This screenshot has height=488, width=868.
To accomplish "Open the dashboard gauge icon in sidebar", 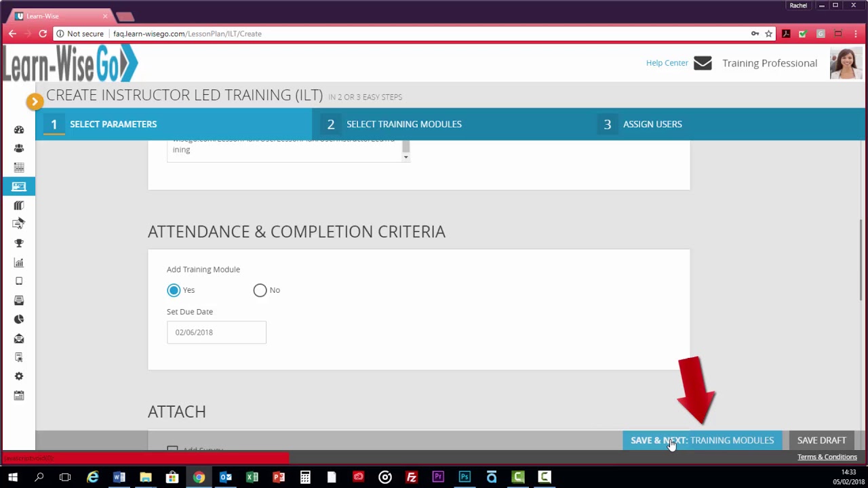I will [19, 129].
